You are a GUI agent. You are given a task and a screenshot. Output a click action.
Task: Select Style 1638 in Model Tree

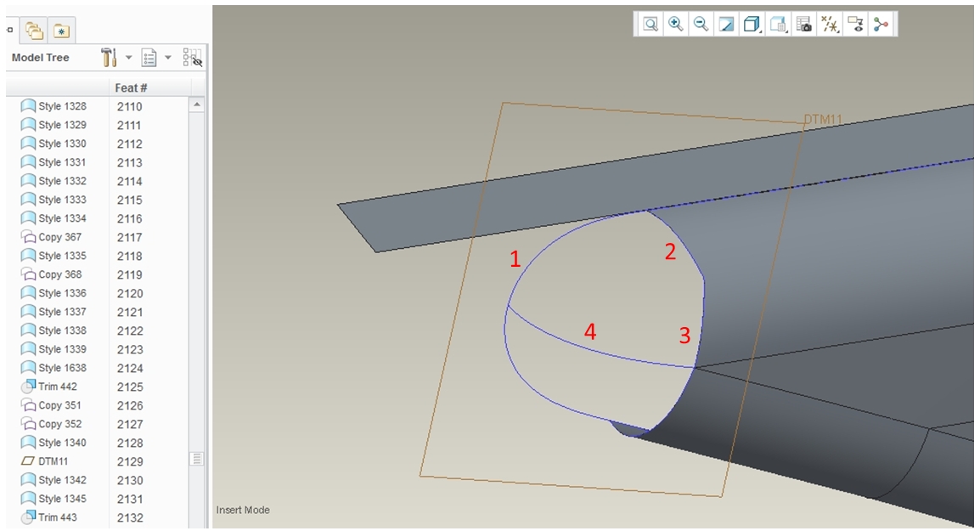pos(54,368)
